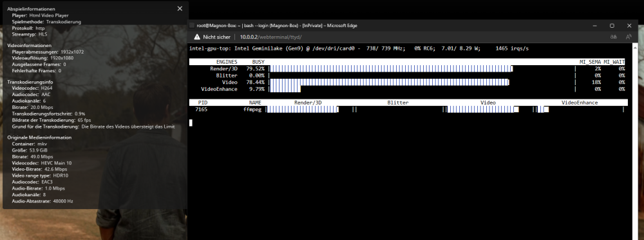The width and height of the screenshot is (644, 240).
Task: Click the warning triangle security icon
Action: pos(196,37)
